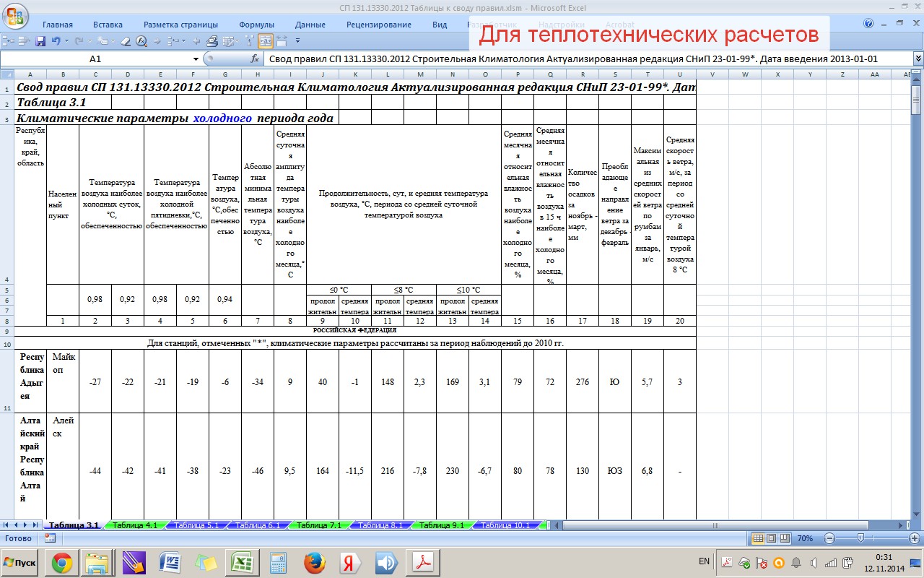The height and width of the screenshot is (578, 924).
Task: Select column header V
Action: tap(712, 74)
